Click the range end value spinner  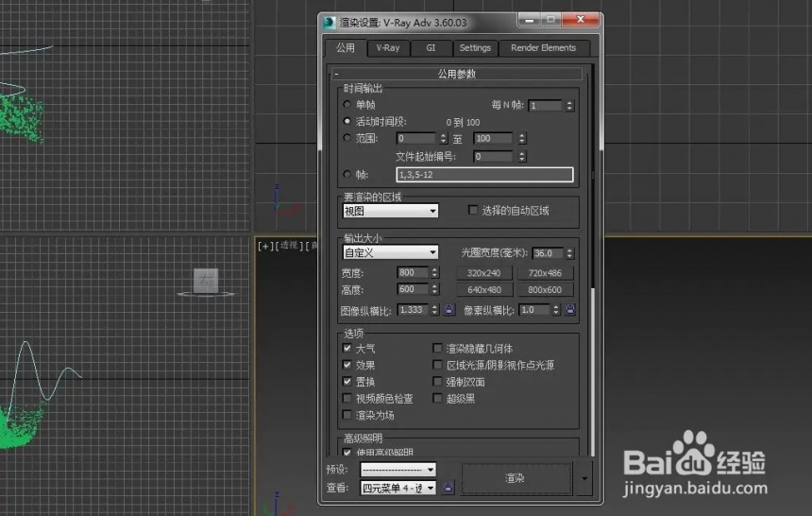522,139
